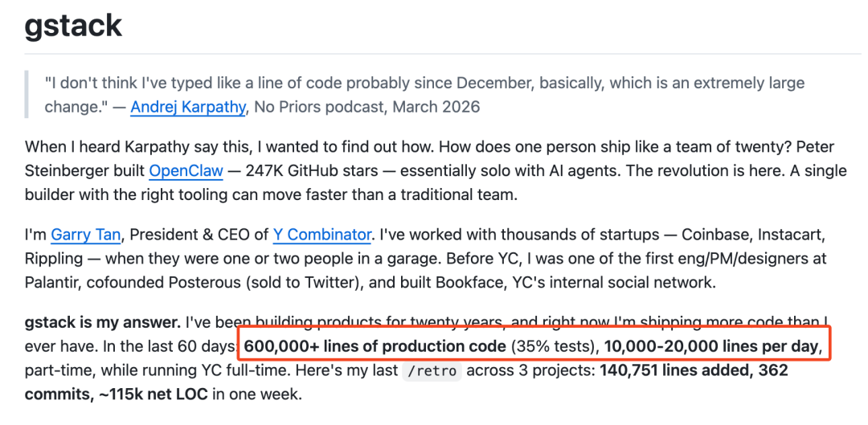Click "600,000+ lines of production code" bold text
868x425 pixels.
pos(375,347)
